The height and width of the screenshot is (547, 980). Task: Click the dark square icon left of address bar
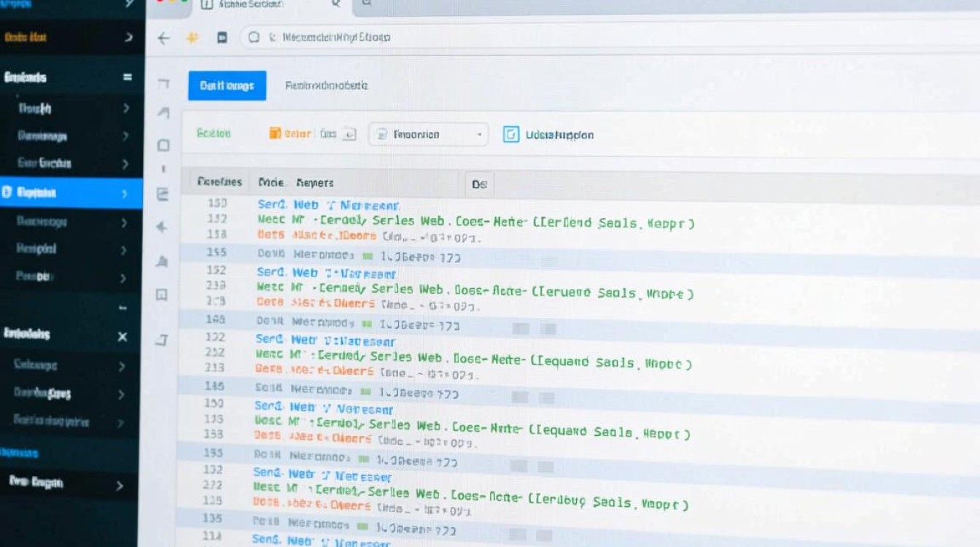point(222,38)
